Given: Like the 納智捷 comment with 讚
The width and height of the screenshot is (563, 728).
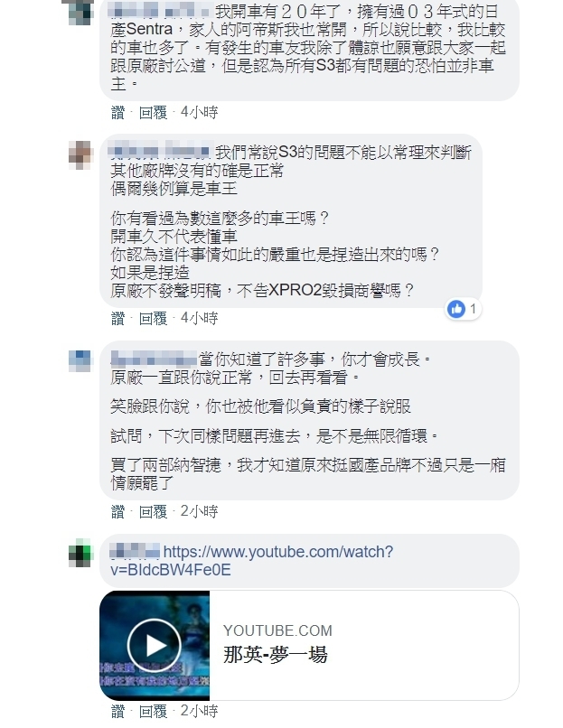Looking at the screenshot, I should [x=118, y=511].
